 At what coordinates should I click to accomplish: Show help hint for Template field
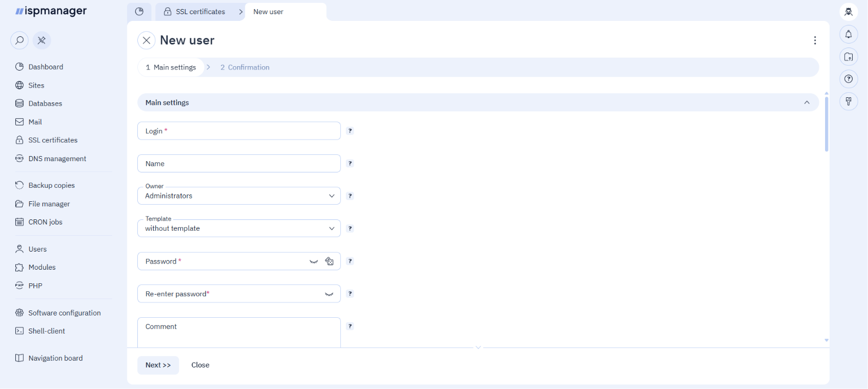coord(350,228)
